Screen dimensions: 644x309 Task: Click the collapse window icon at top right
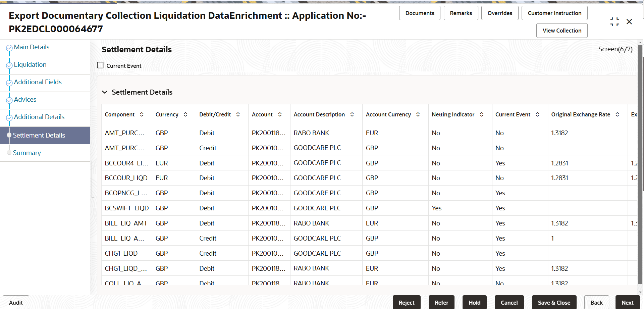click(614, 22)
